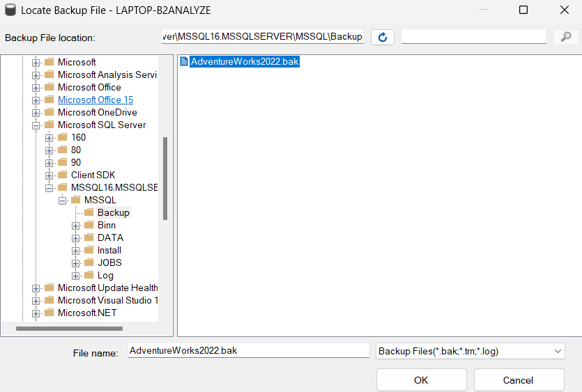The image size is (582, 392).
Task: Expand the Microsoft OneDrive node
Action: click(x=36, y=113)
